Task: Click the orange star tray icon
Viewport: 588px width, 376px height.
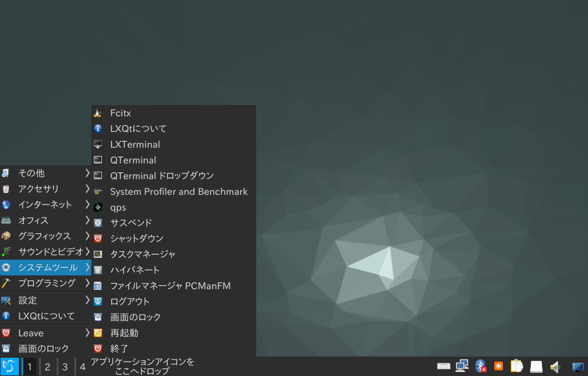Action: tap(499, 367)
